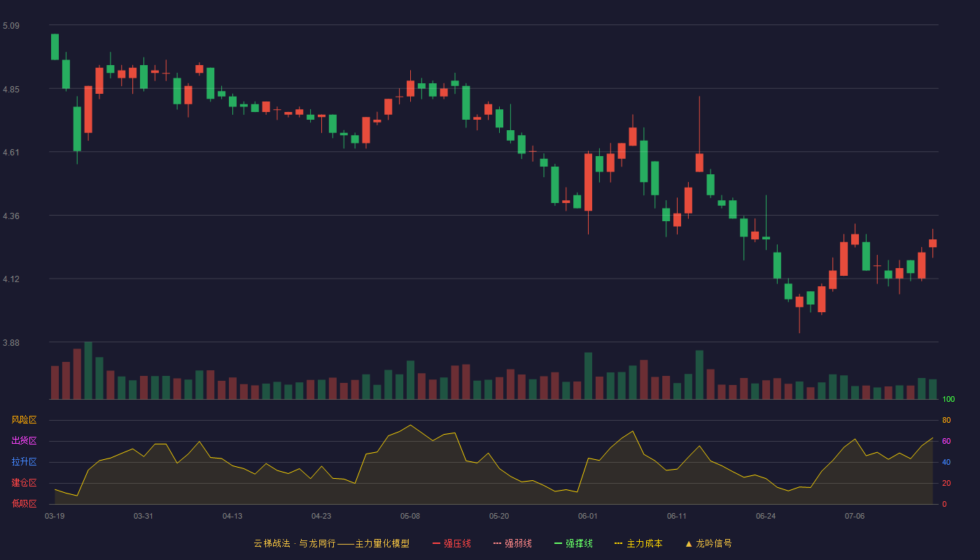Image resolution: width=980 pixels, height=560 pixels.
Task: Click the 03-19 date axis label
Action: [55, 516]
